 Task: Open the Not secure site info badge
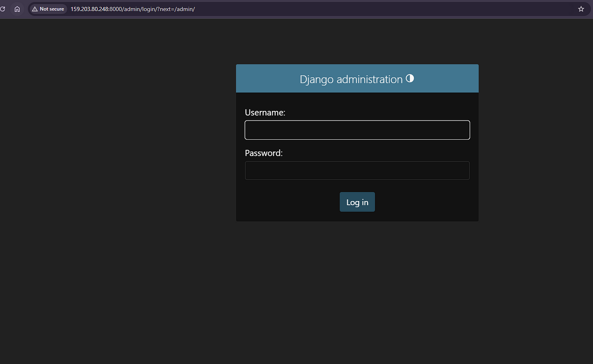tap(48, 9)
